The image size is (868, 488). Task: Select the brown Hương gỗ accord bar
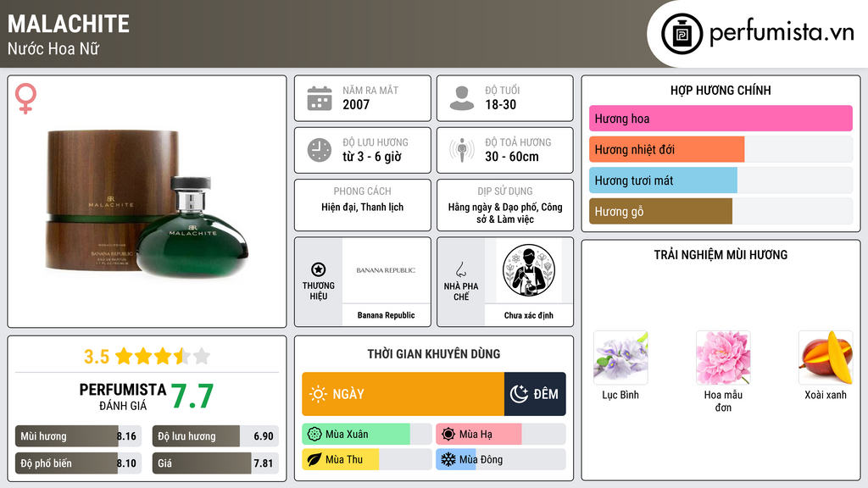[660, 211]
